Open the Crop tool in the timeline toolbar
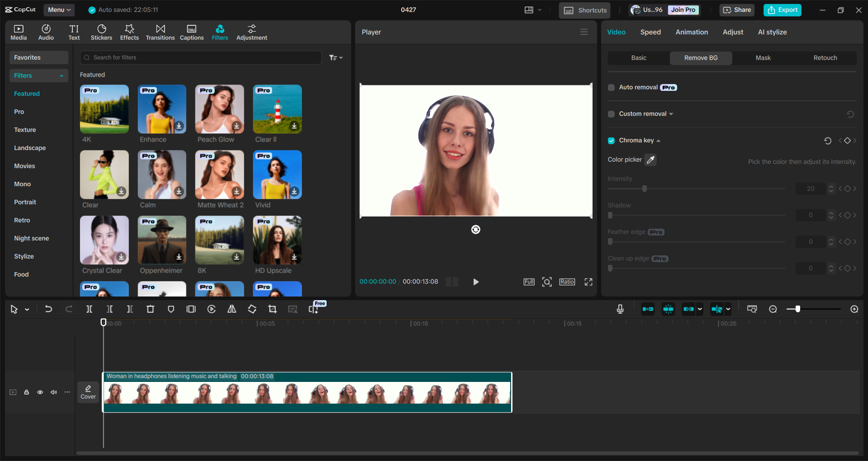The height and width of the screenshot is (461, 868). click(272, 309)
